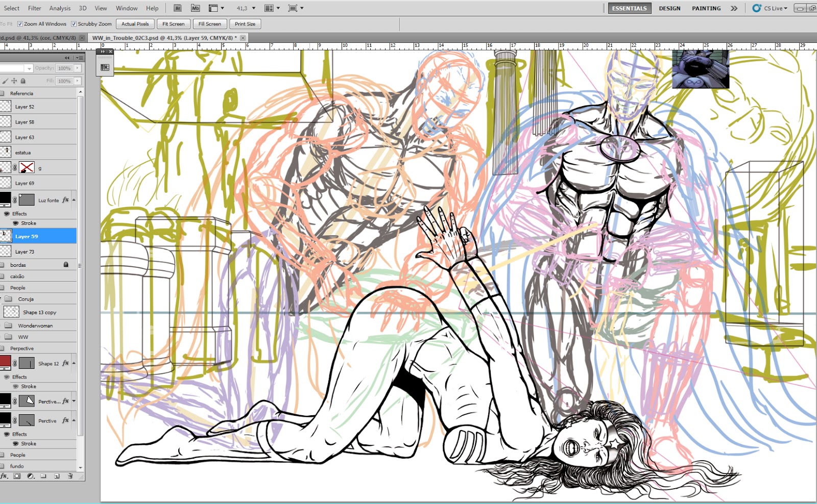Click the Print Size button

(x=245, y=24)
